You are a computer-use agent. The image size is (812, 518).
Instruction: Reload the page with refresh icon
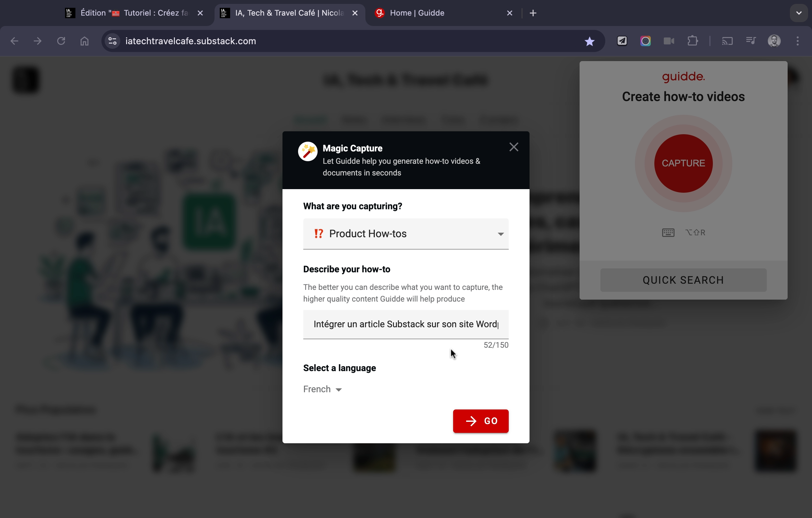tap(61, 41)
